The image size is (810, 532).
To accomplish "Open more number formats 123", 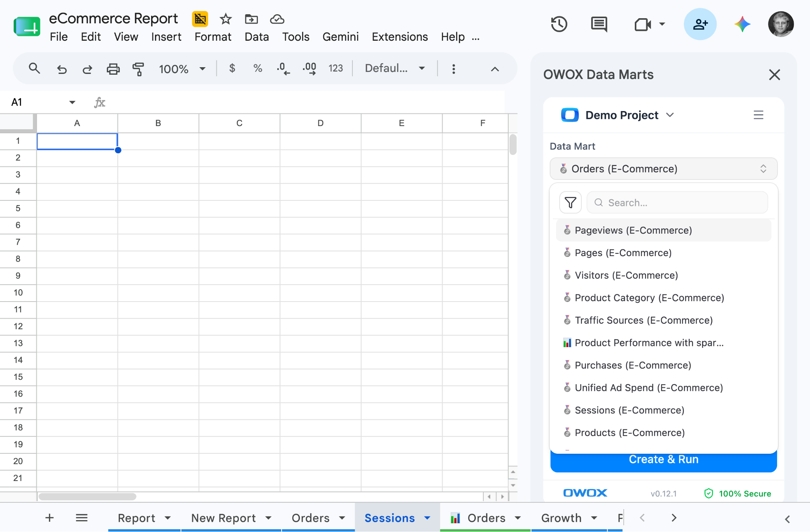I will [x=335, y=68].
